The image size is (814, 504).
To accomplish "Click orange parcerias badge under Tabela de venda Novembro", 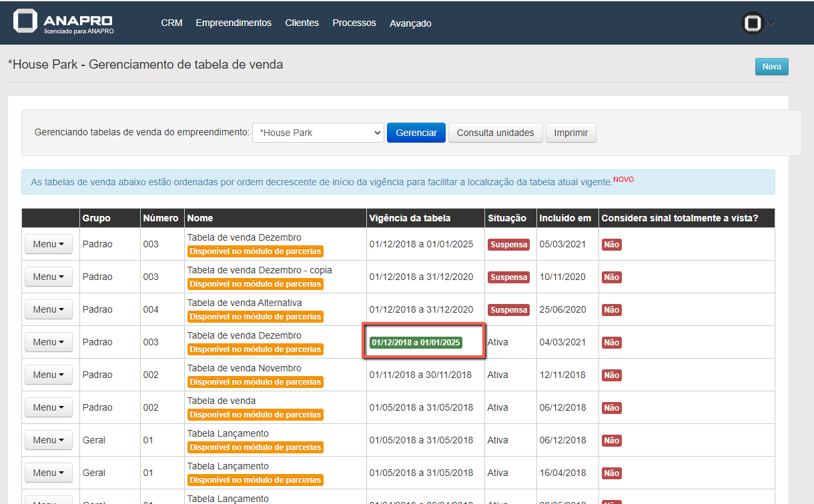I will click(255, 382).
